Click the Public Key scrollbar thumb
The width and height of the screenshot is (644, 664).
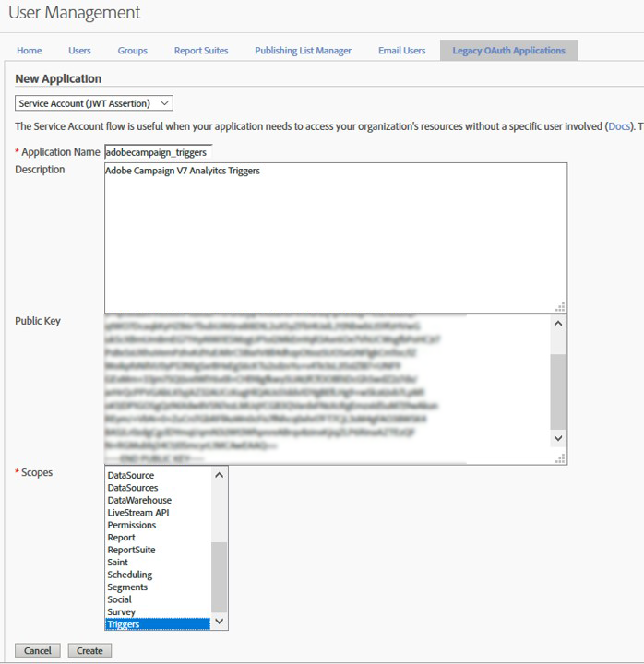click(x=558, y=392)
